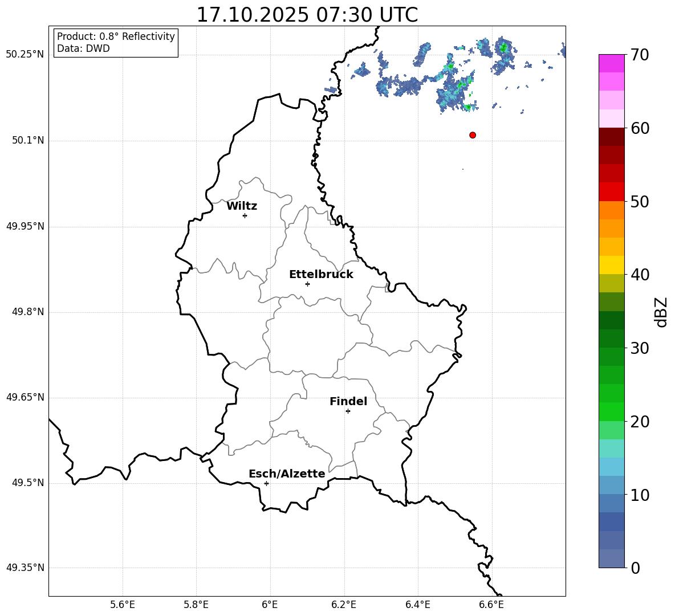Click the Wiltz cross marker

[245, 215]
